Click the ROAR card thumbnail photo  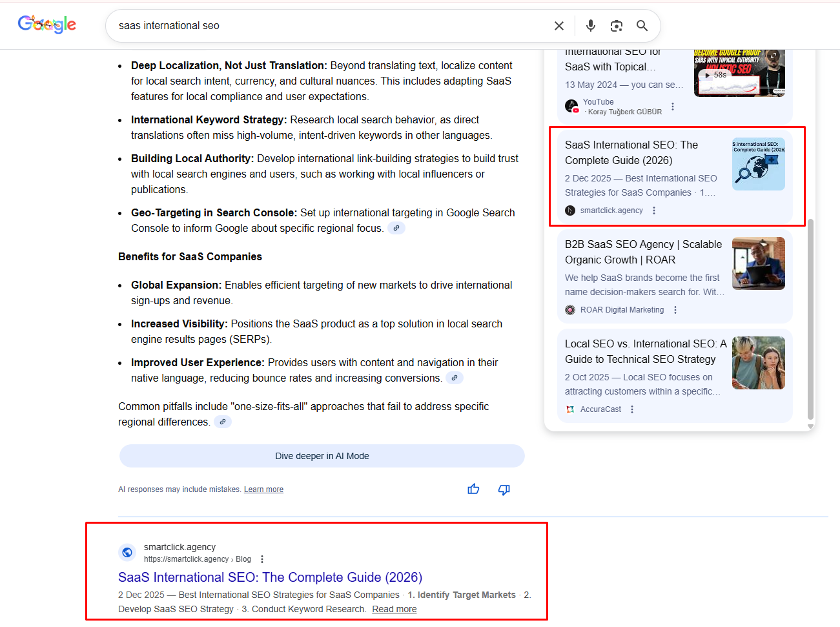tap(759, 263)
